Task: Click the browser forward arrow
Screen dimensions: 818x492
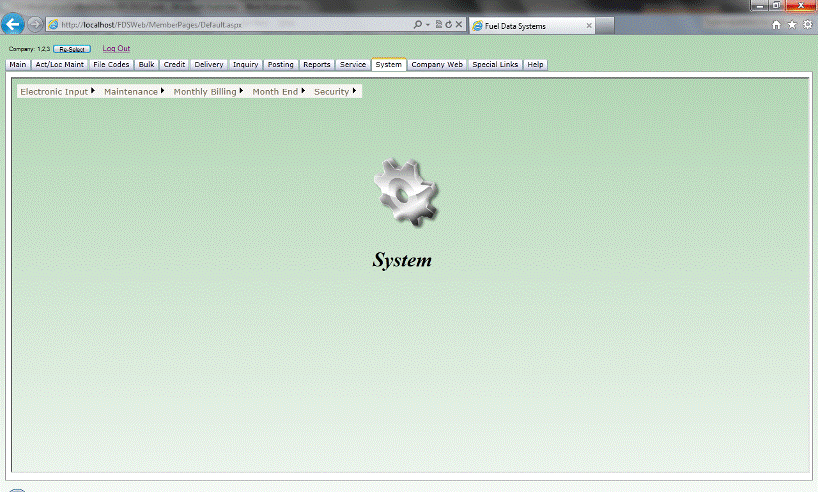Action: (x=34, y=24)
